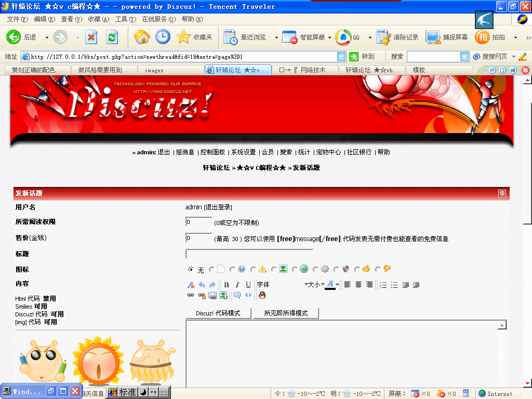
Task: Open browsing history clock icon
Action: tap(163, 37)
